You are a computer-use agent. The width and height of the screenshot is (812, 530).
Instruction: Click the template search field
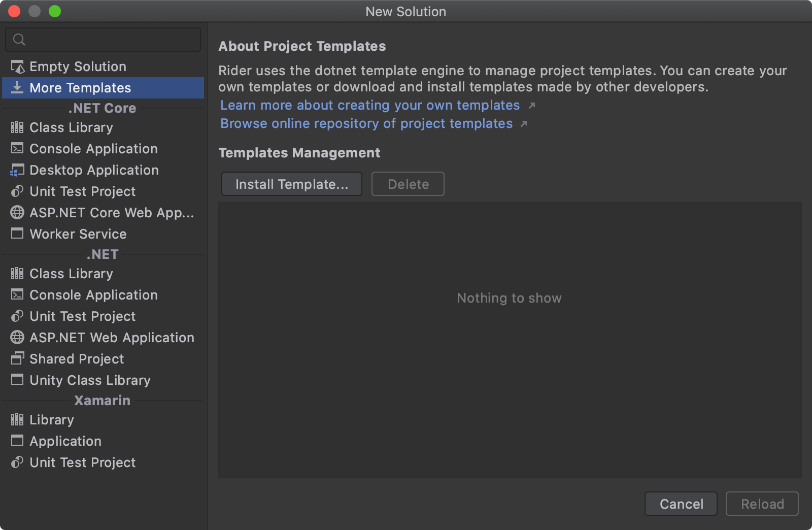point(103,40)
